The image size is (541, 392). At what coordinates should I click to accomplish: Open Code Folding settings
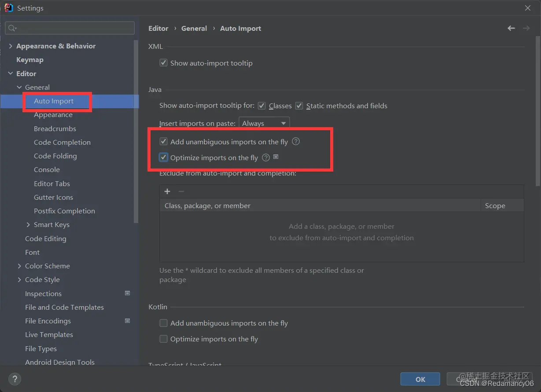point(55,156)
